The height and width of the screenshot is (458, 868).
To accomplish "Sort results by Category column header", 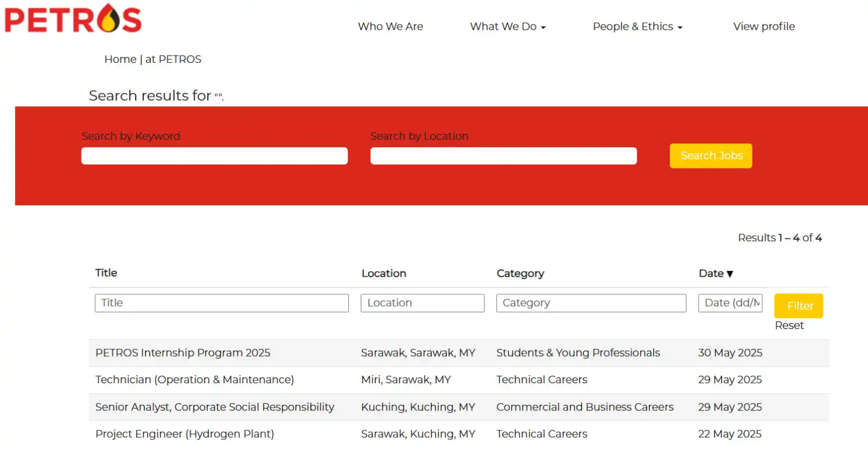I will [520, 274].
